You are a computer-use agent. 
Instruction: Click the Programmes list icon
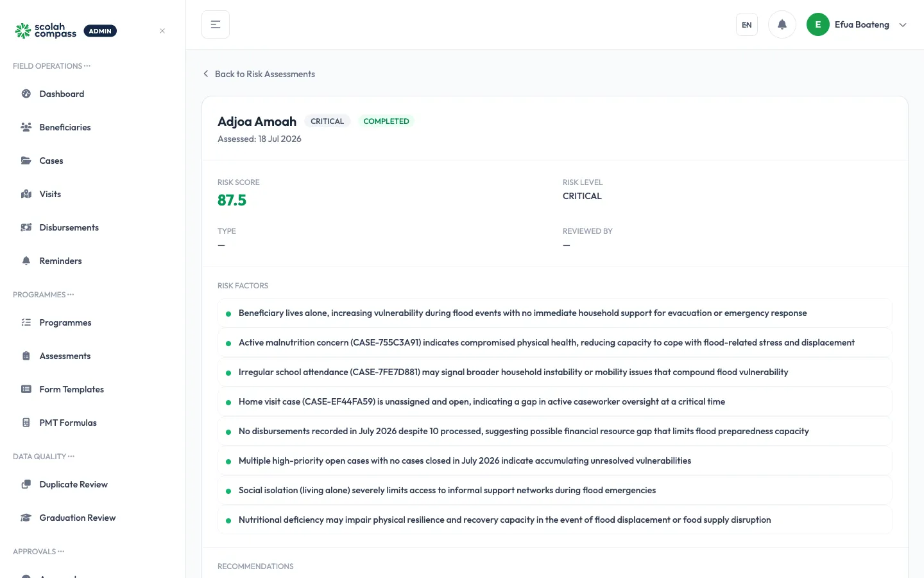click(x=26, y=322)
